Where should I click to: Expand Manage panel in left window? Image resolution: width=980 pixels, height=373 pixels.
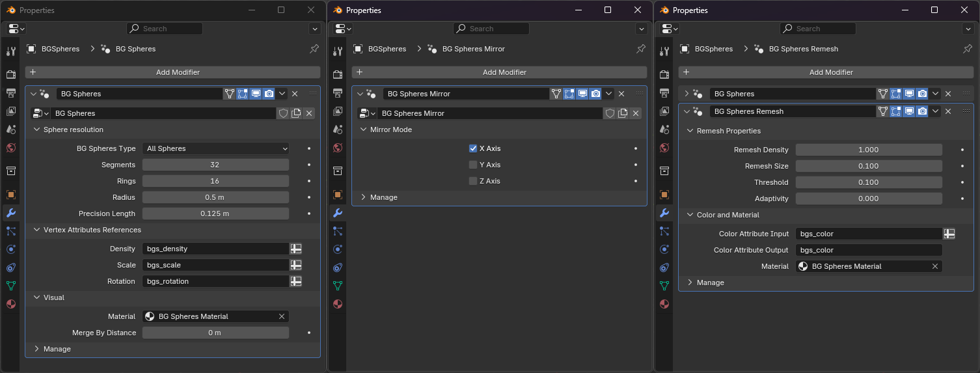click(x=37, y=349)
